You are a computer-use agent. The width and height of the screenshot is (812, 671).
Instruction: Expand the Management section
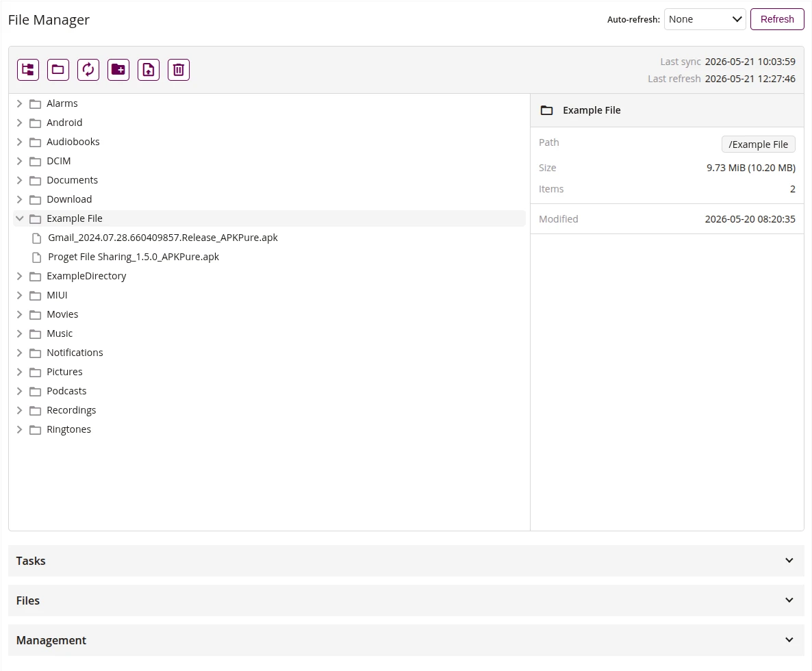tap(406, 640)
